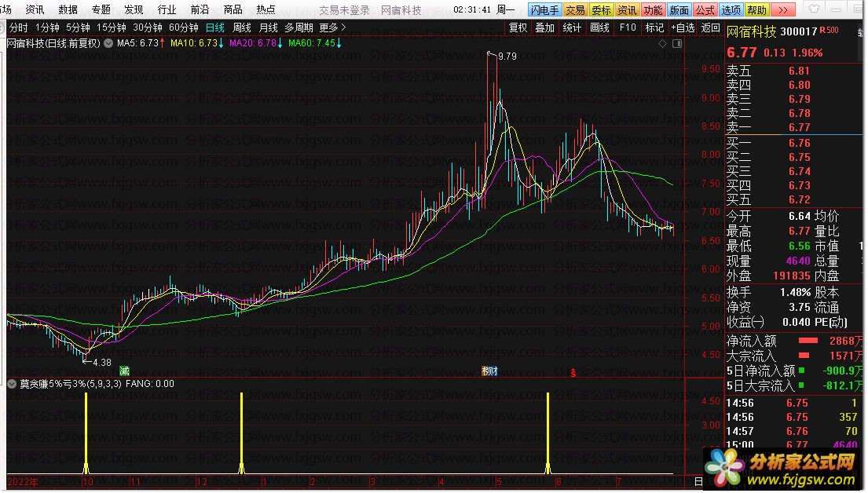Switch to 60分钟 period
The height and width of the screenshot is (493, 868).
point(183,27)
